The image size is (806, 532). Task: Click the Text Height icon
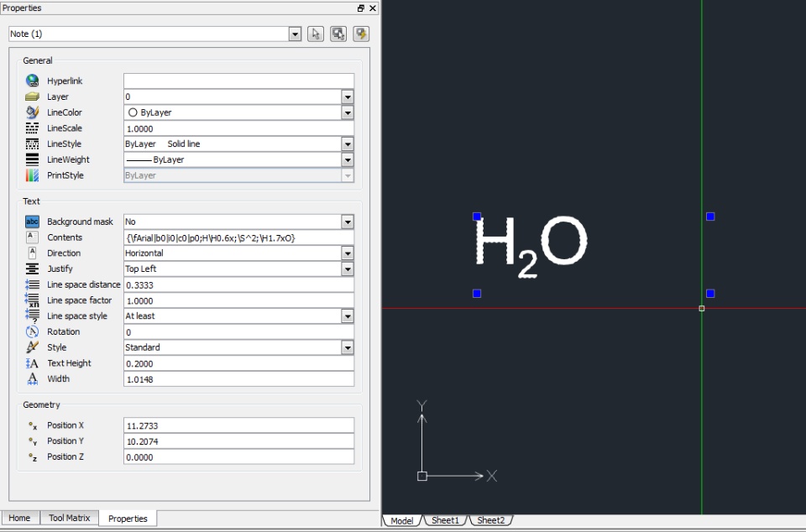coord(33,363)
